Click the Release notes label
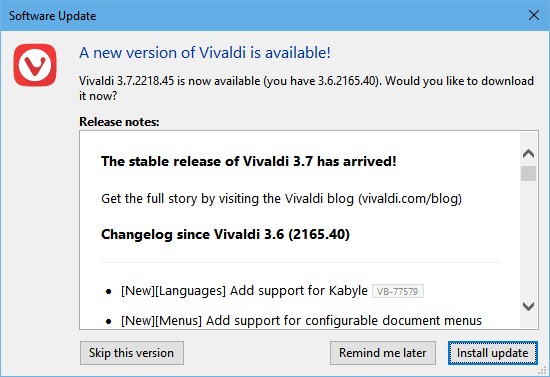 (119, 122)
